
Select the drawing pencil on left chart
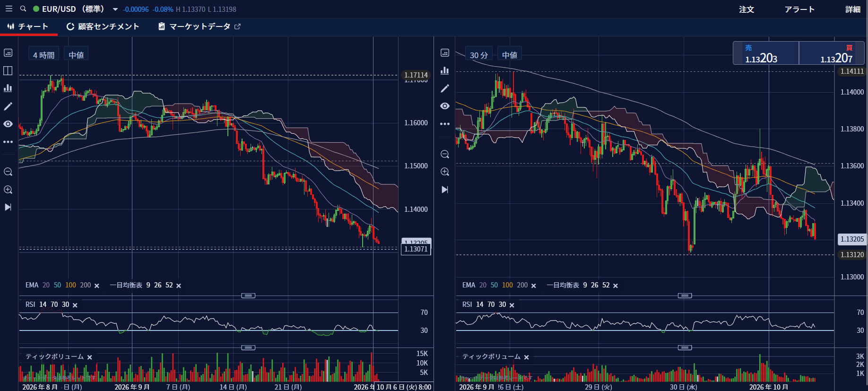point(8,106)
